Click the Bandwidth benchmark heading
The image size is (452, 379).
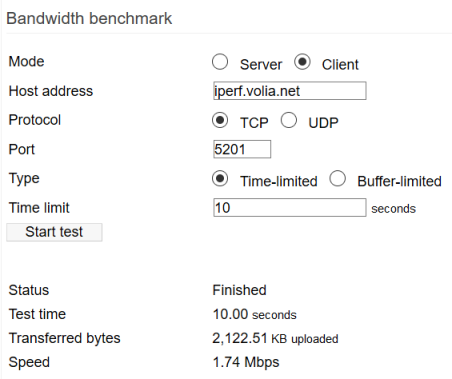click(x=89, y=18)
